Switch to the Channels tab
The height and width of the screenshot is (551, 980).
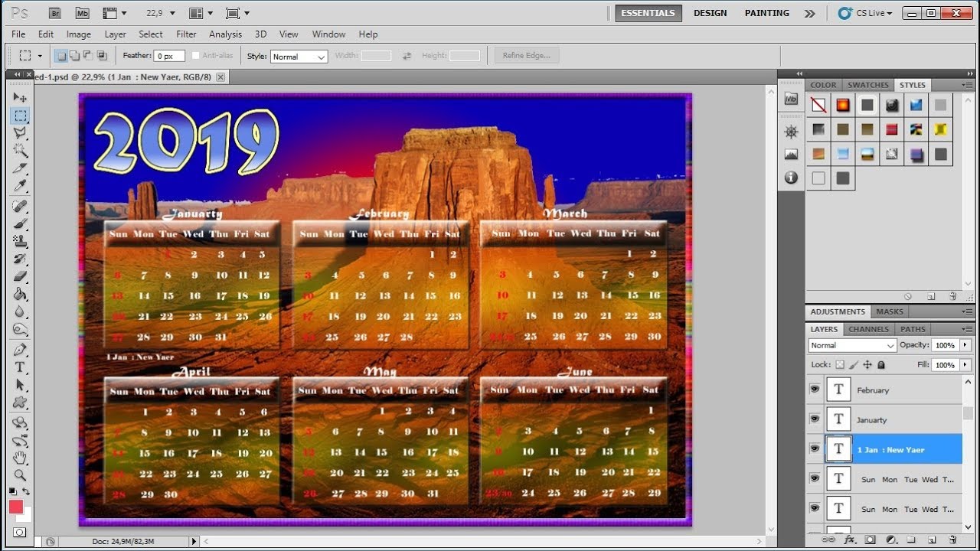(x=868, y=329)
